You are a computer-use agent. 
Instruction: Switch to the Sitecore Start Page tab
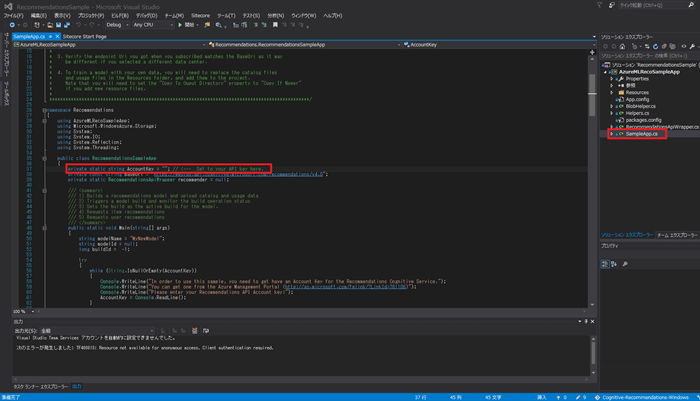tap(85, 37)
